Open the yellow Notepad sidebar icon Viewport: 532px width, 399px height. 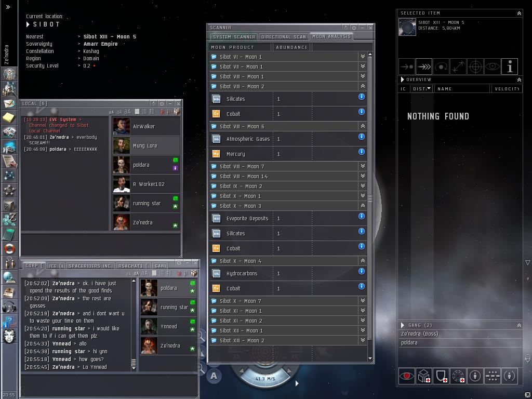[9, 118]
